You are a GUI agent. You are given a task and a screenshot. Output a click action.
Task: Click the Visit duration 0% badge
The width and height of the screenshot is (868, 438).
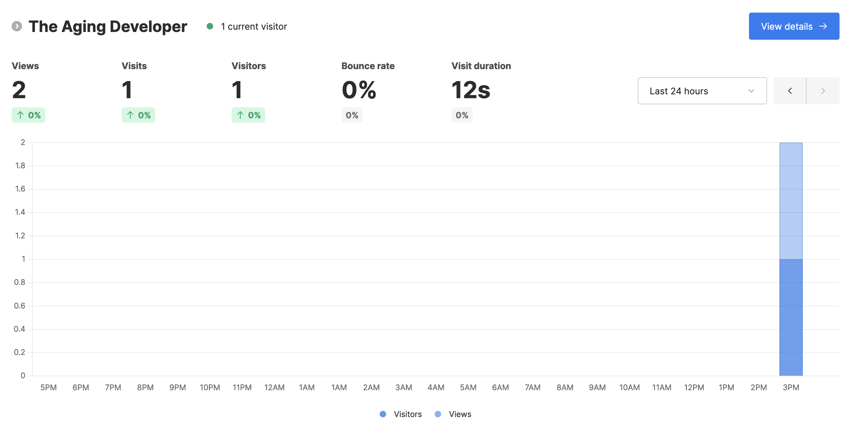pyautogui.click(x=461, y=115)
